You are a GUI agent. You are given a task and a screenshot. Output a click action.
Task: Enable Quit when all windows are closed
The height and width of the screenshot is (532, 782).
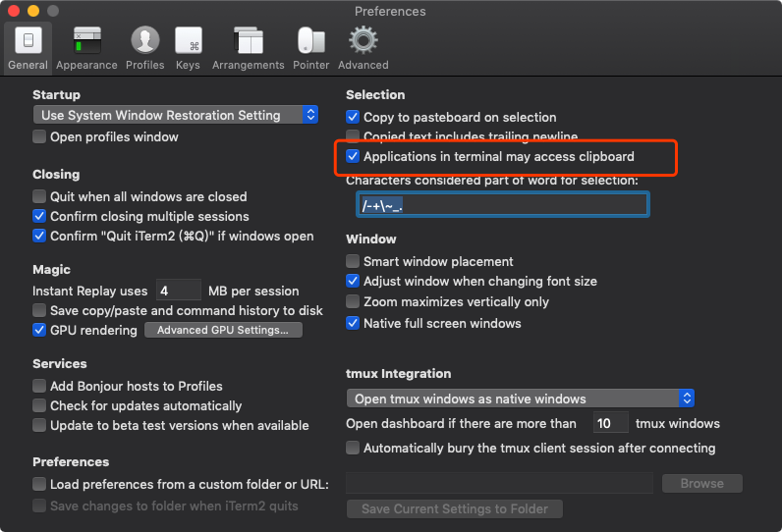(x=39, y=196)
